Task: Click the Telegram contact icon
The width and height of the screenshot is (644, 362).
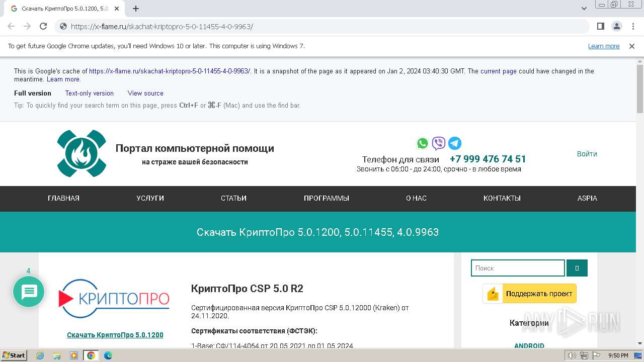Action: coord(455,143)
